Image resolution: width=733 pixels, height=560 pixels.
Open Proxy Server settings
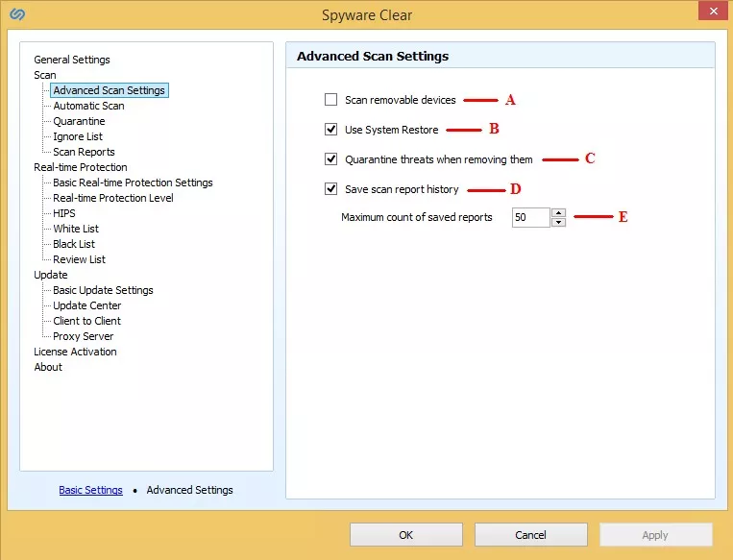coord(84,337)
